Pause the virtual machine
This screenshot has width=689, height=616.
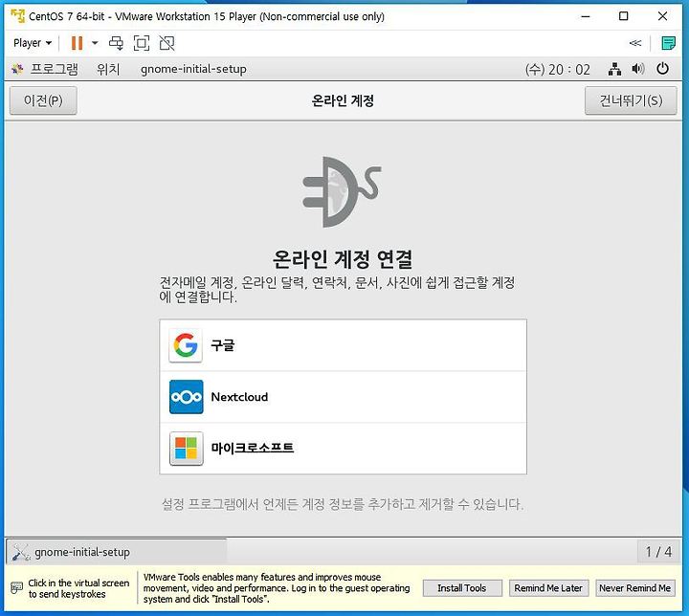click(77, 43)
